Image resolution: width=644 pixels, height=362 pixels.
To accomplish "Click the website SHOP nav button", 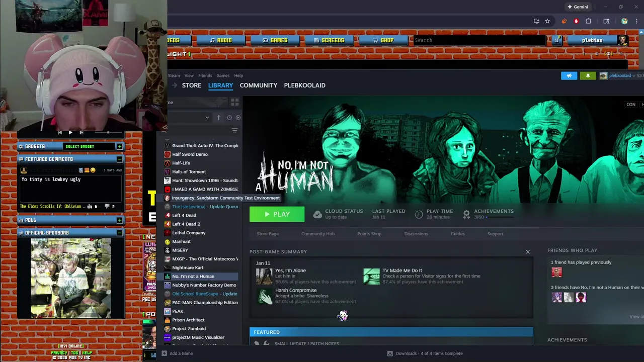I will coord(383,40).
